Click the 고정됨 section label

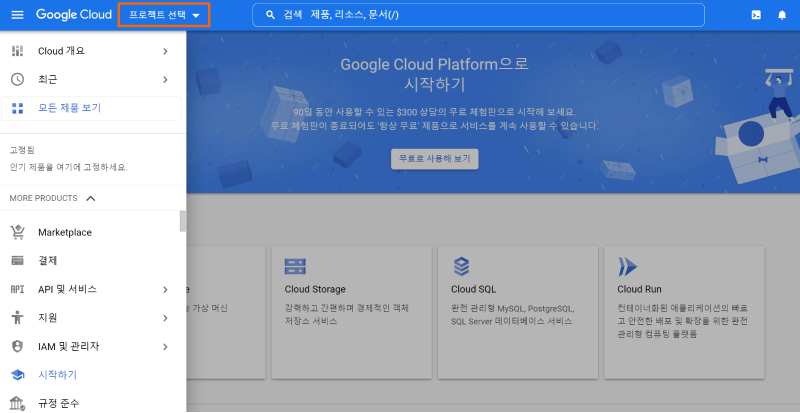click(22, 150)
